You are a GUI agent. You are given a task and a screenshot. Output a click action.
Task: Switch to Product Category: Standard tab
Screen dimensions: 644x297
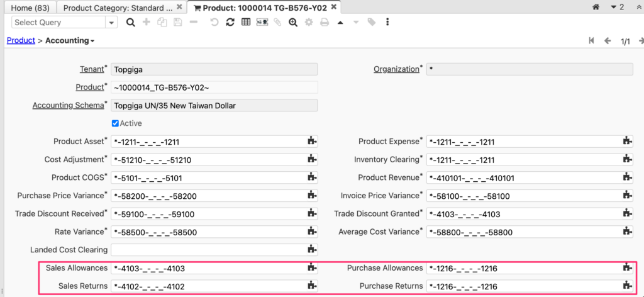[118, 8]
